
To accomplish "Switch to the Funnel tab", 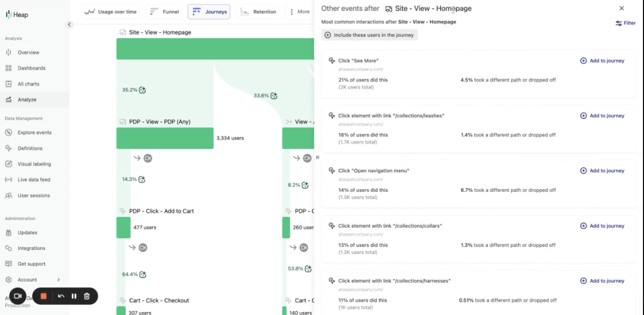I will [164, 12].
